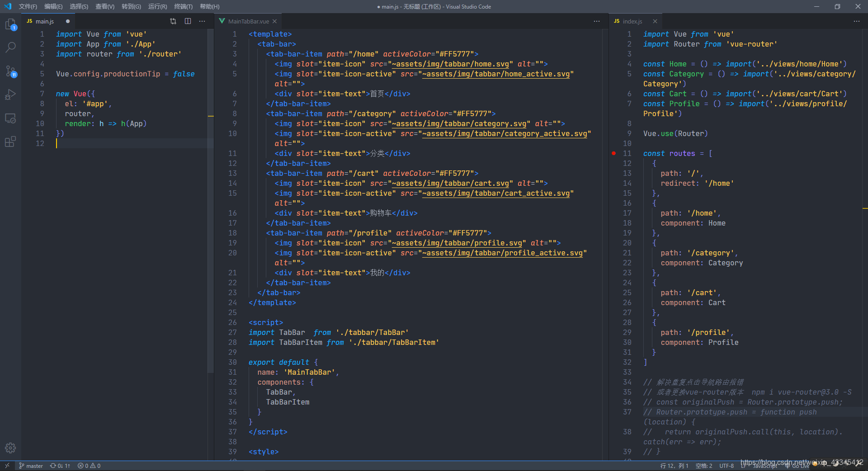The image size is (868, 471).
Task: Toggle the breakpoint on line 11 of index.js
Action: pyautogui.click(x=613, y=154)
